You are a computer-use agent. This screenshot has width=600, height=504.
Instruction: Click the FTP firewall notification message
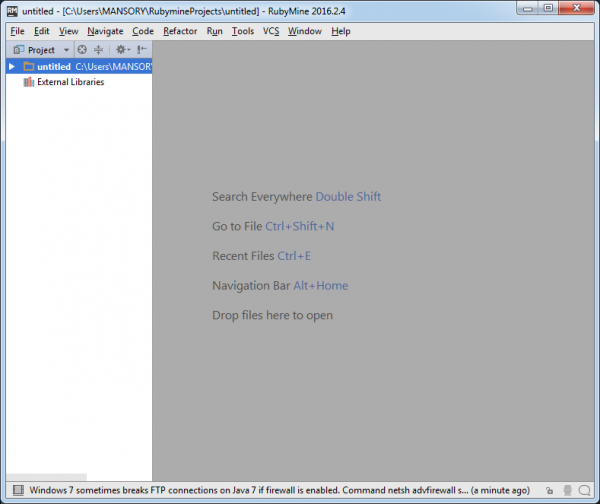tap(279, 490)
